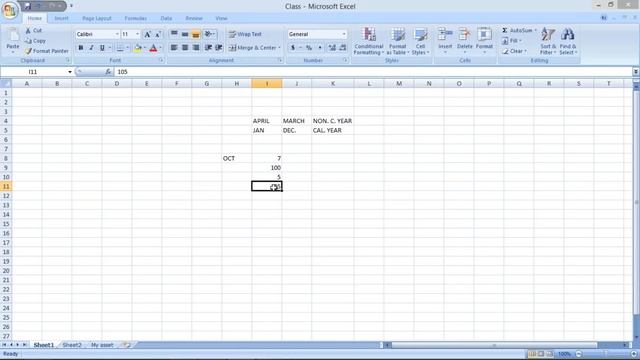Open the Office Button menu
The height and width of the screenshot is (360, 640).
(10, 10)
